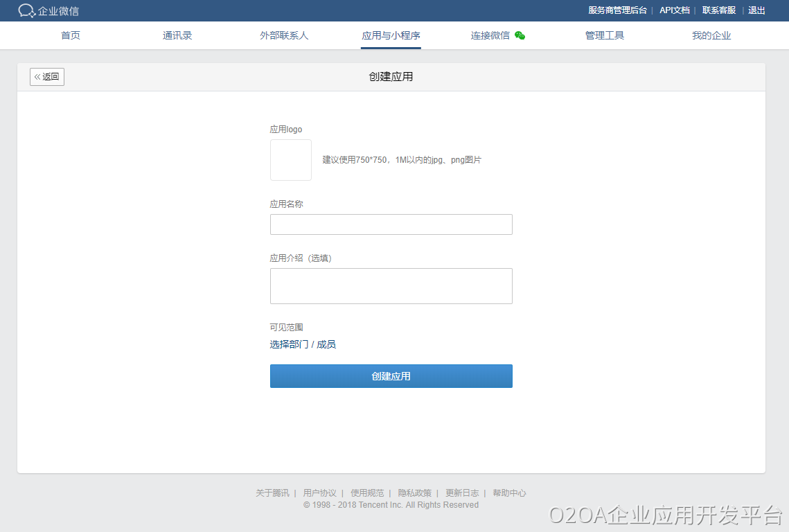Upload an image in the app logo box
This screenshot has height=532, width=789.
290,160
